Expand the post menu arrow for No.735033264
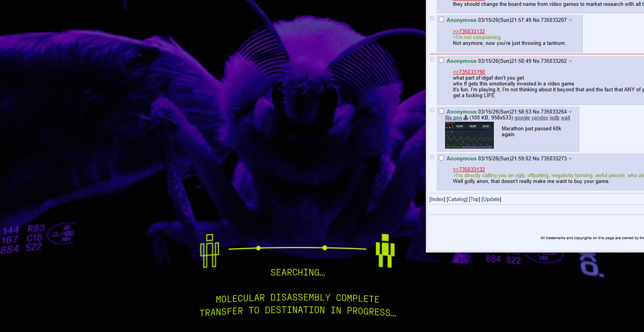Image resolution: width=644 pixels, height=332 pixels. [x=570, y=112]
